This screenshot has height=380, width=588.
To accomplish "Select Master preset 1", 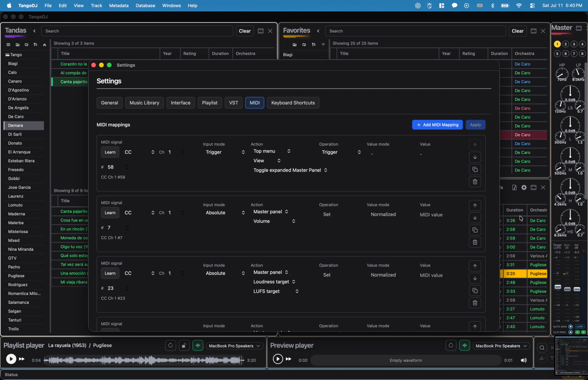I will (x=557, y=44).
